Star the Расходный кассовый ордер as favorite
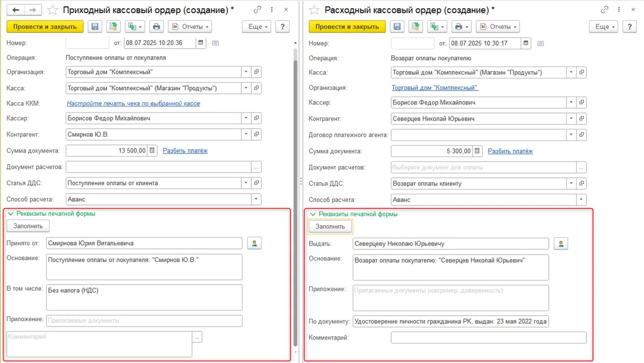This screenshot has height=363, width=644. pos(314,10)
